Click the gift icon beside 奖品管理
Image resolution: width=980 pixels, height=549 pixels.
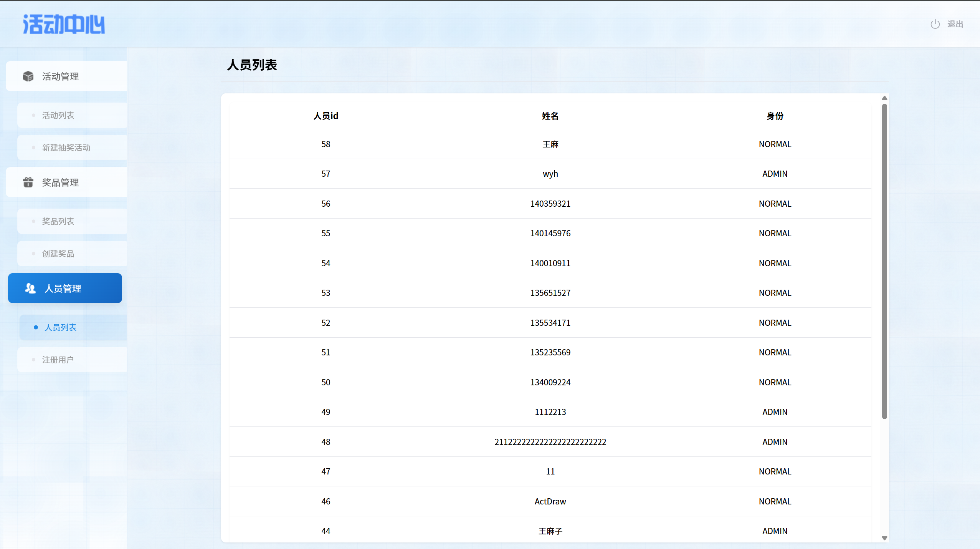[x=28, y=182]
